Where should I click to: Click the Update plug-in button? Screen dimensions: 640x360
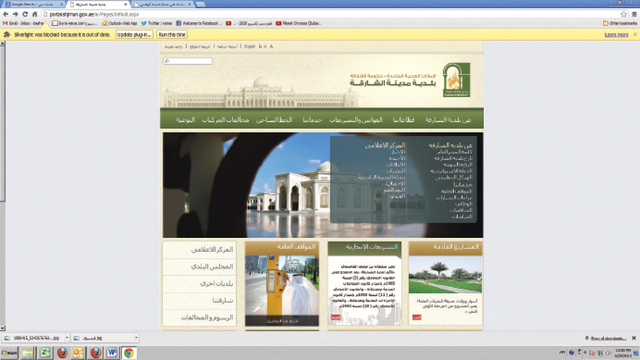coord(134,35)
